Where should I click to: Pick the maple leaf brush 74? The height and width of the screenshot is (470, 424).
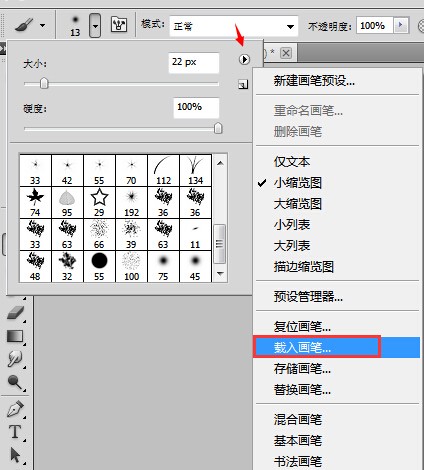[35, 202]
